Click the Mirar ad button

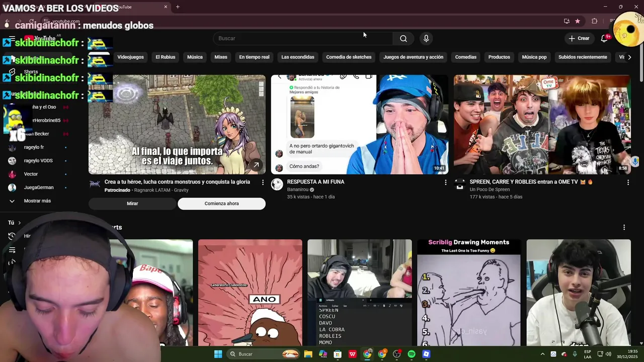pos(132,204)
